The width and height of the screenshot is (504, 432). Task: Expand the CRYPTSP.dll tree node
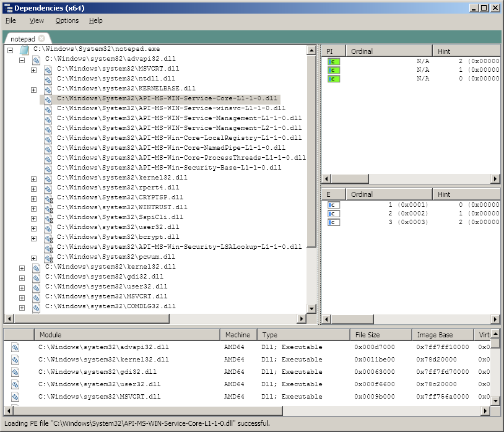point(34,199)
